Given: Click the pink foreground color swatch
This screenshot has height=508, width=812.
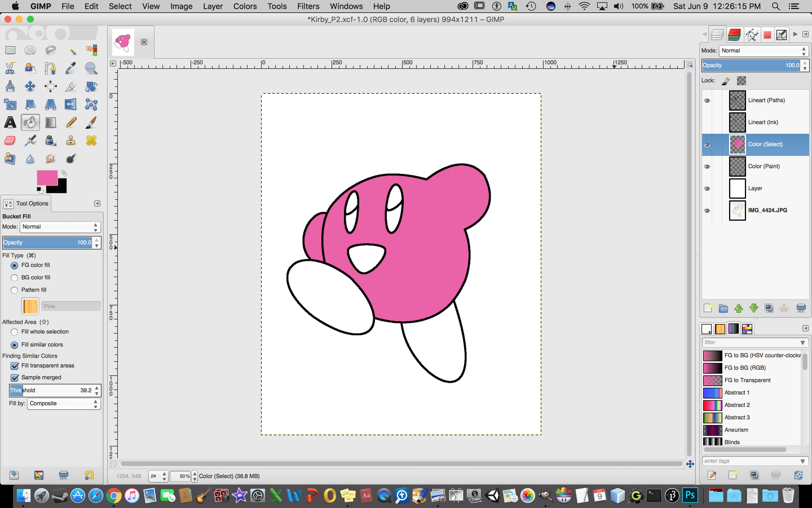Looking at the screenshot, I should (x=47, y=178).
